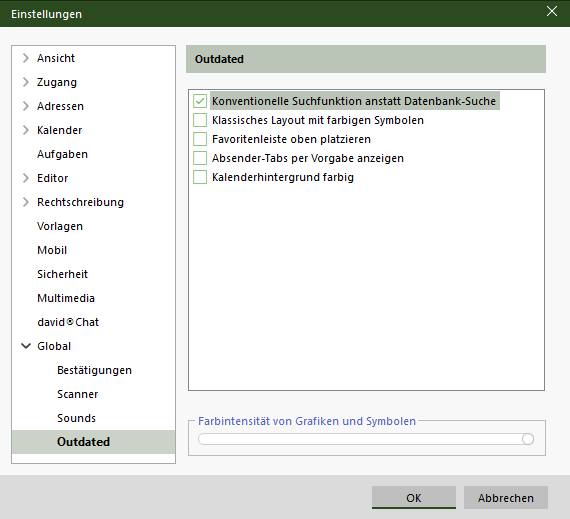Open Rechtschreibung settings
This screenshot has height=519, width=570.
80,202
